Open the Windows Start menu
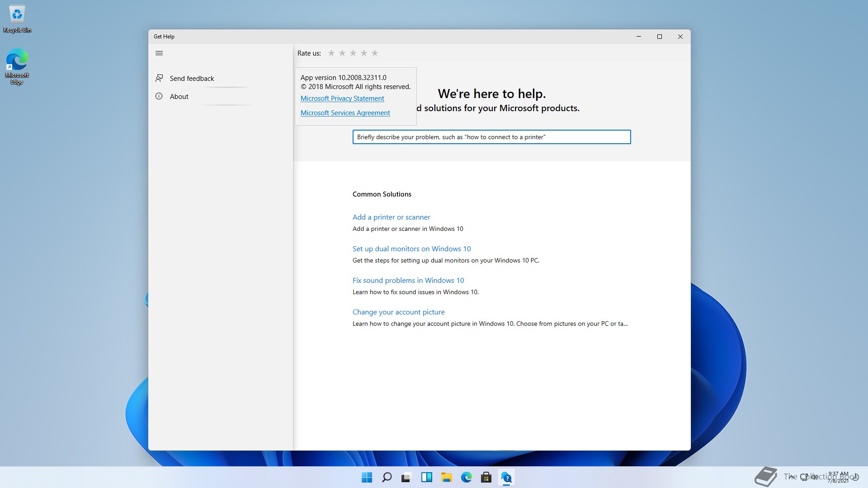The height and width of the screenshot is (488, 868). click(x=367, y=477)
